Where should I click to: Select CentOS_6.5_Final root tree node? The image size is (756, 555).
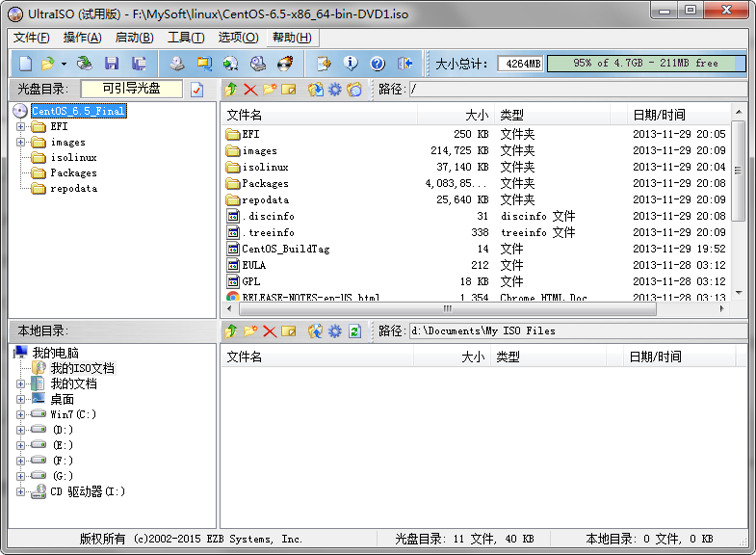pos(79,111)
